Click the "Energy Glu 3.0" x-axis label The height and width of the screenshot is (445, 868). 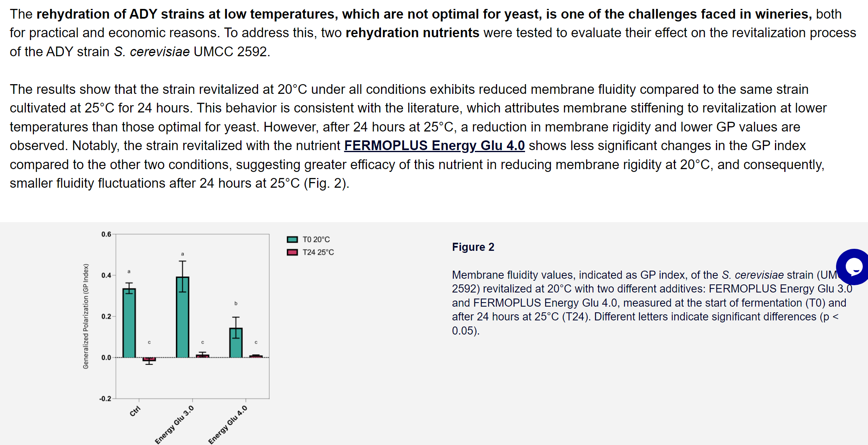coord(174,424)
